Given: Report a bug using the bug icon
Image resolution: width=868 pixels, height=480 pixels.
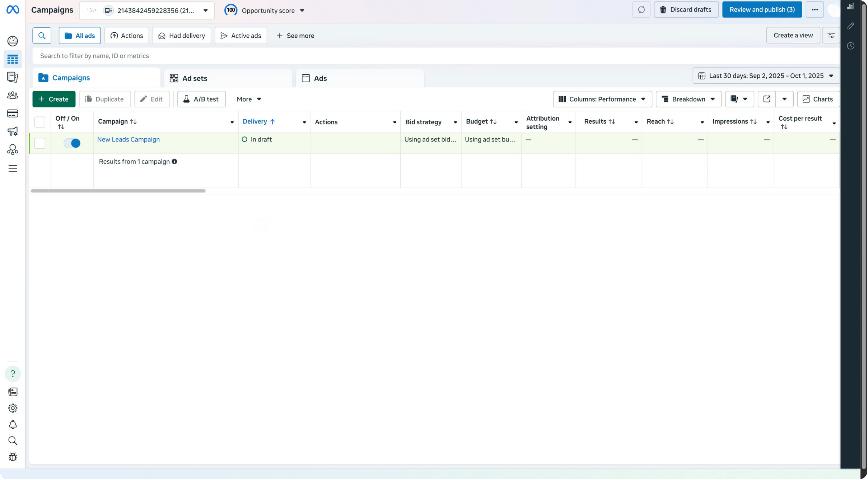Looking at the screenshot, I should (13, 457).
